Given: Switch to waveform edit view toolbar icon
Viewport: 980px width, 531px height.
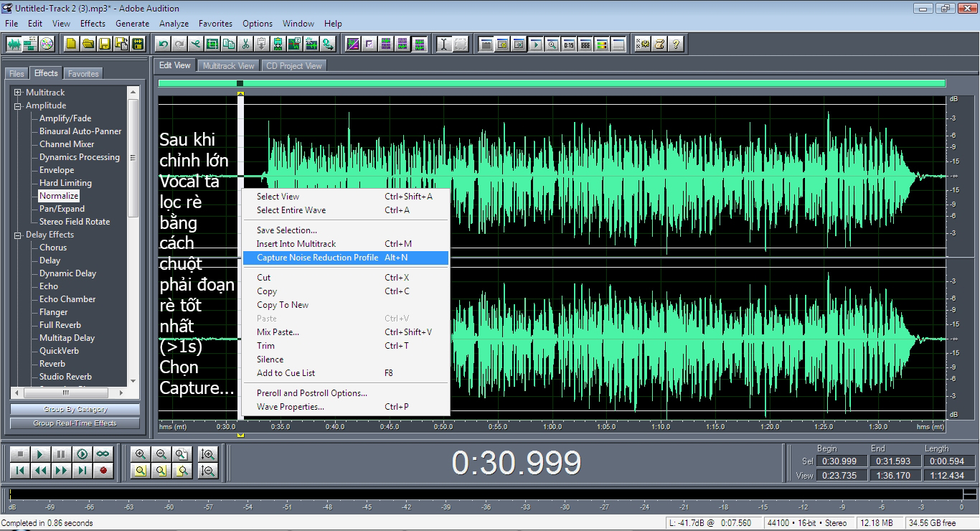Looking at the screenshot, I should (14, 44).
